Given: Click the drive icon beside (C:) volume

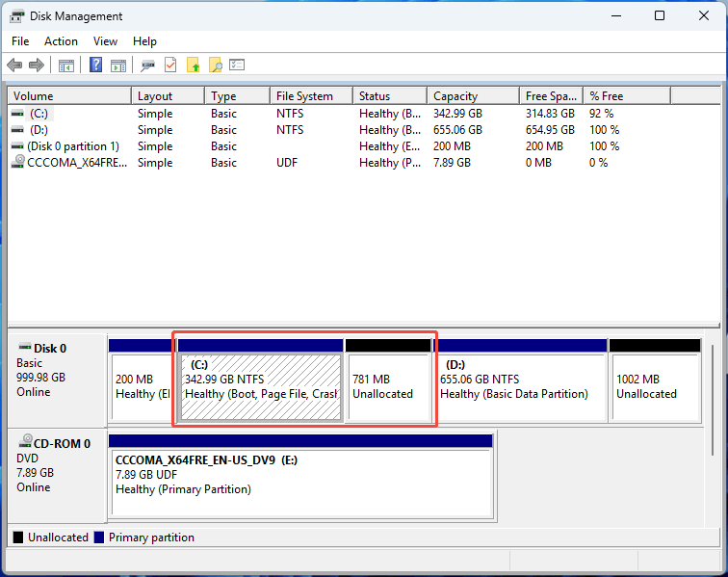Looking at the screenshot, I should 17,114.
